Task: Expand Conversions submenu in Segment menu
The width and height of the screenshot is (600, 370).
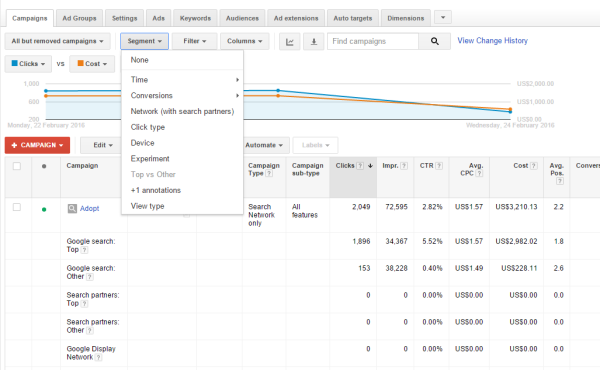Action: 183,95
